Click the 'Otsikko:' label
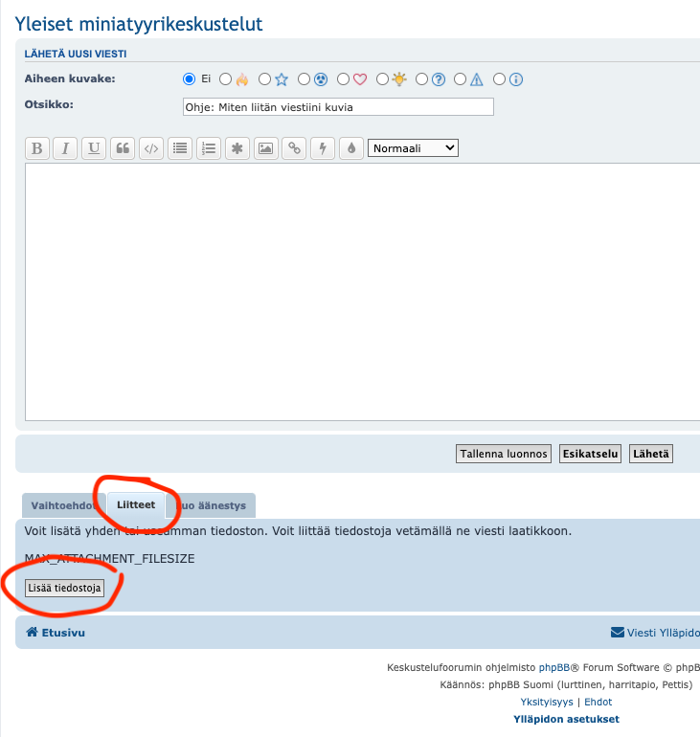This screenshot has height=737, width=700. tap(49, 104)
